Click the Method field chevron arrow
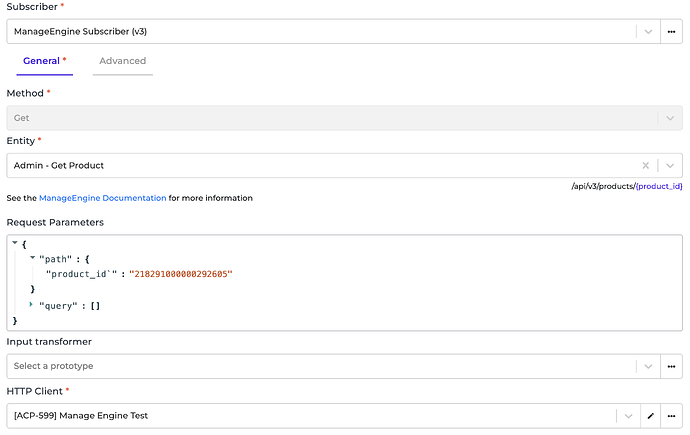690x435 pixels. pyautogui.click(x=670, y=118)
